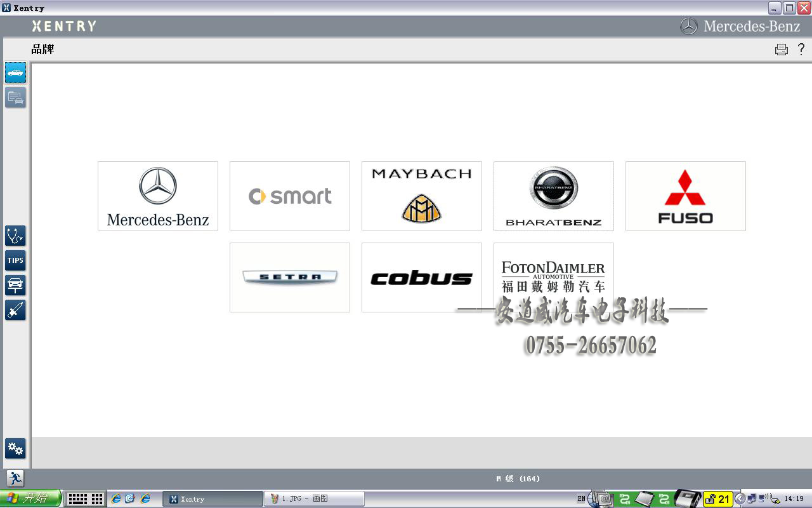Expand hidden system tray icons arrow
This screenshot has height=508, width=812.
(740, 499)
